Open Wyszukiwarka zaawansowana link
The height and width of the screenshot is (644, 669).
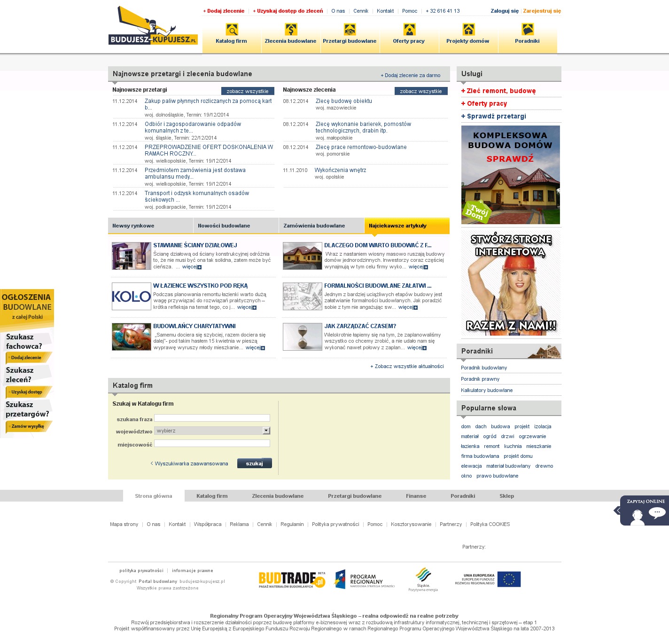click(x=191, y=463)
